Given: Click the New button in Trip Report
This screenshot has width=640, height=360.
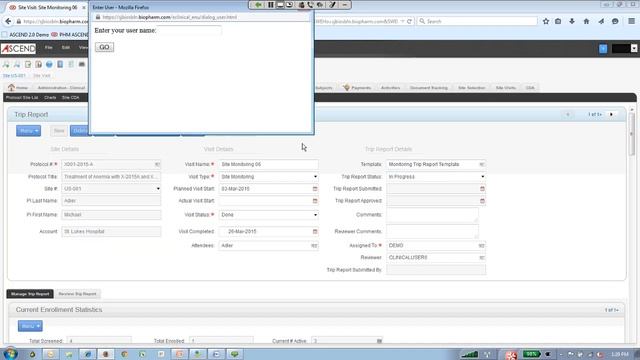Looking at the screenshot, I should 59,131.
